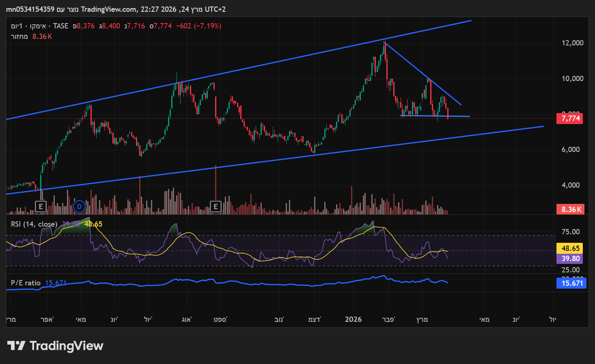Click the 10,000 price scale label
The width and height of the screenshot is (595, 364).
pyautogui.click(x=572, y=79)
